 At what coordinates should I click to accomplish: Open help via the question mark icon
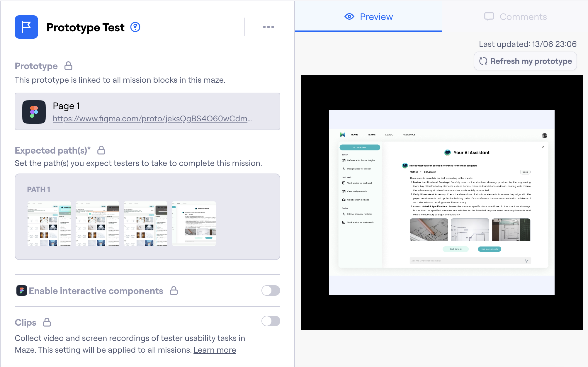click(x=135, y=27)
